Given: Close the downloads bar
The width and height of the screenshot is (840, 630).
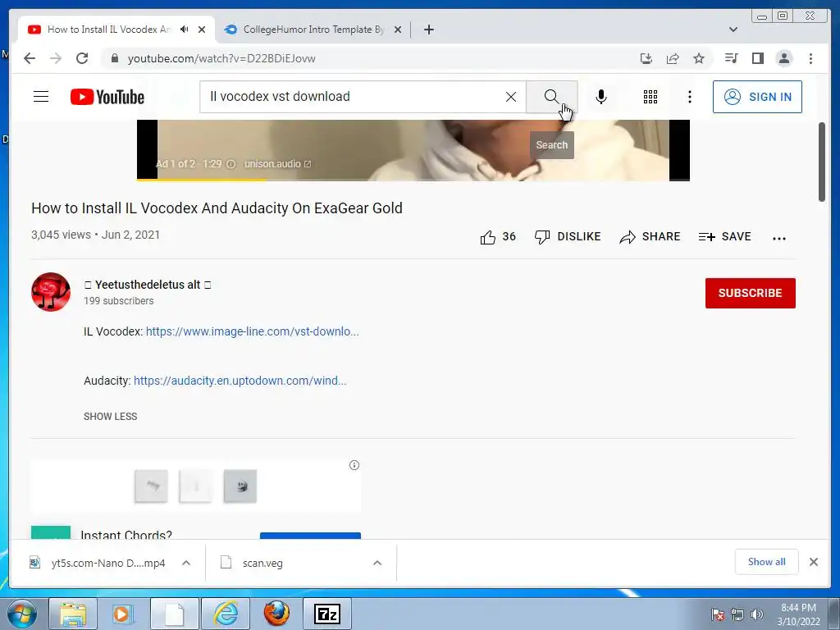Looking at the screenshot, I should click(813, 562).
